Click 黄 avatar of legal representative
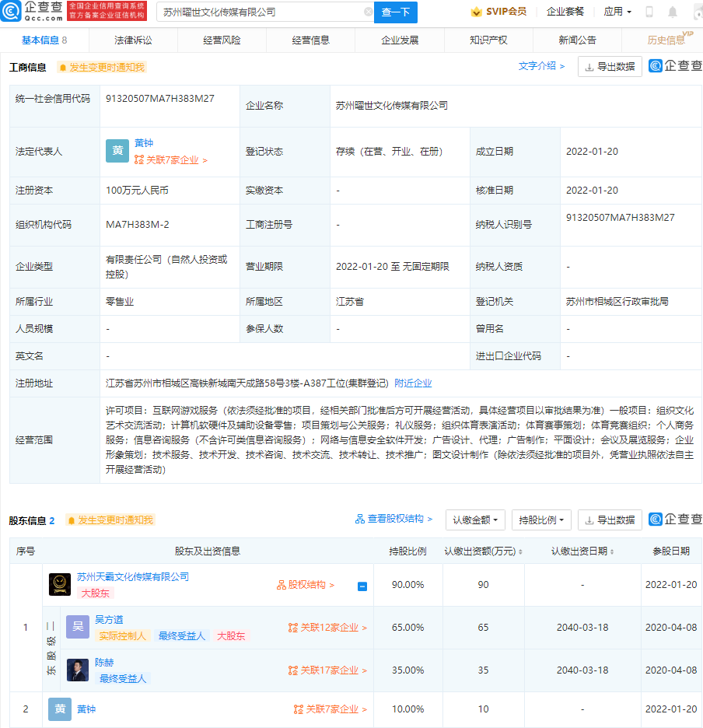703x728 pixels. click(x=117, y=151)
